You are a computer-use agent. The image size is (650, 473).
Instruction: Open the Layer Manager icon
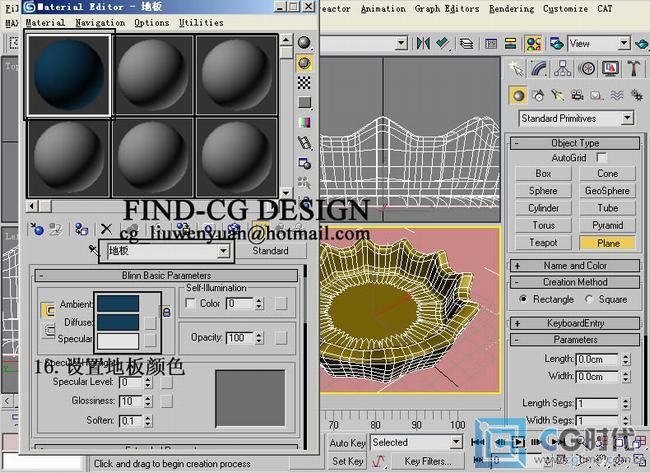pyautogui.click(x=467, y=43)
